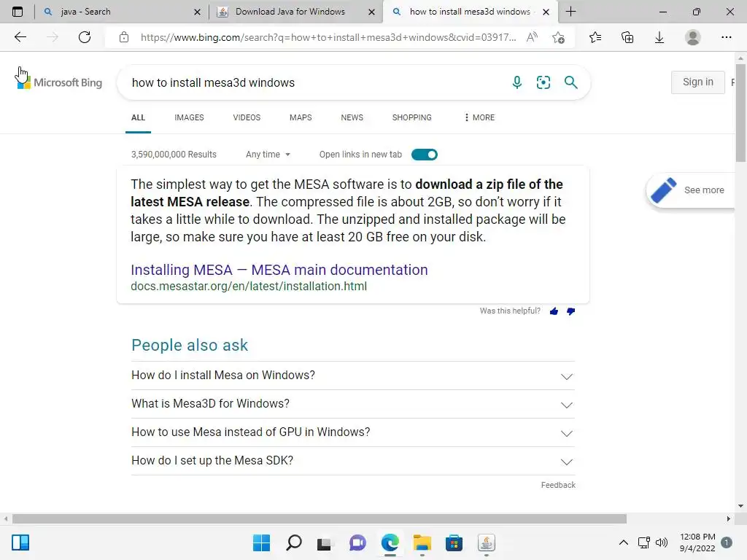The width and height of the screenshot is (747, 560).
Task: Open the Windows Start menu
Action: [261, 542]
